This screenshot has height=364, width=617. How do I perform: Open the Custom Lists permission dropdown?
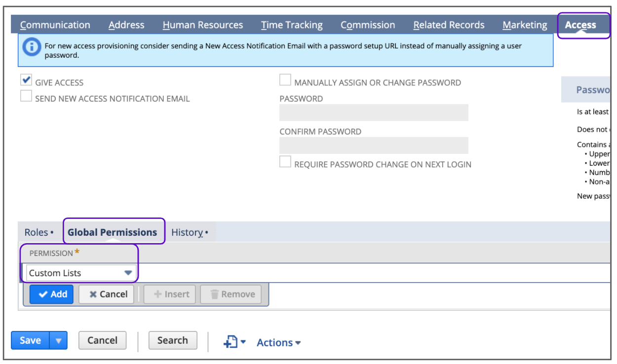tap(129, 272)
